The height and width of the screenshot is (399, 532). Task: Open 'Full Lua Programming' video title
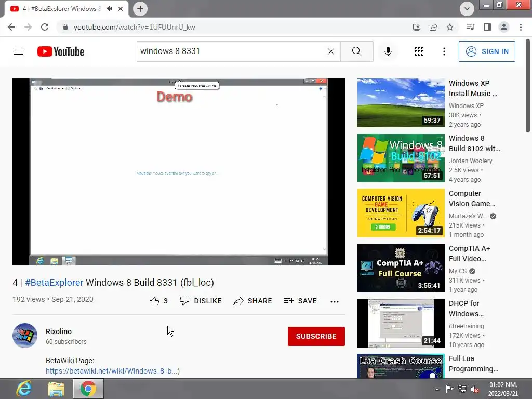tap(473, 364)
